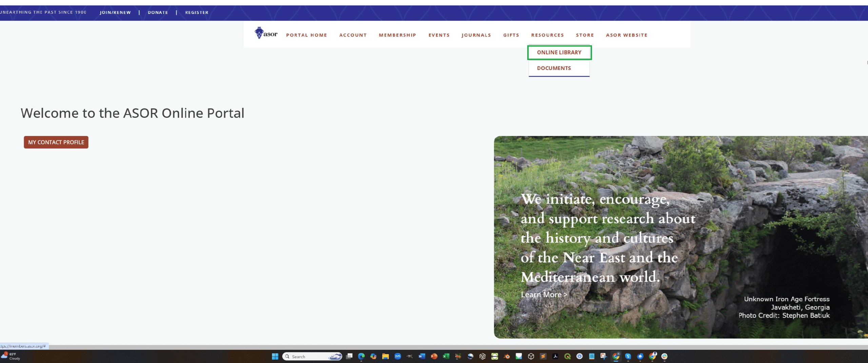Go to Portal Home in the navigation
Image resolution: width=868 pixels, height=363 pixels.
(x=307, y=35)
